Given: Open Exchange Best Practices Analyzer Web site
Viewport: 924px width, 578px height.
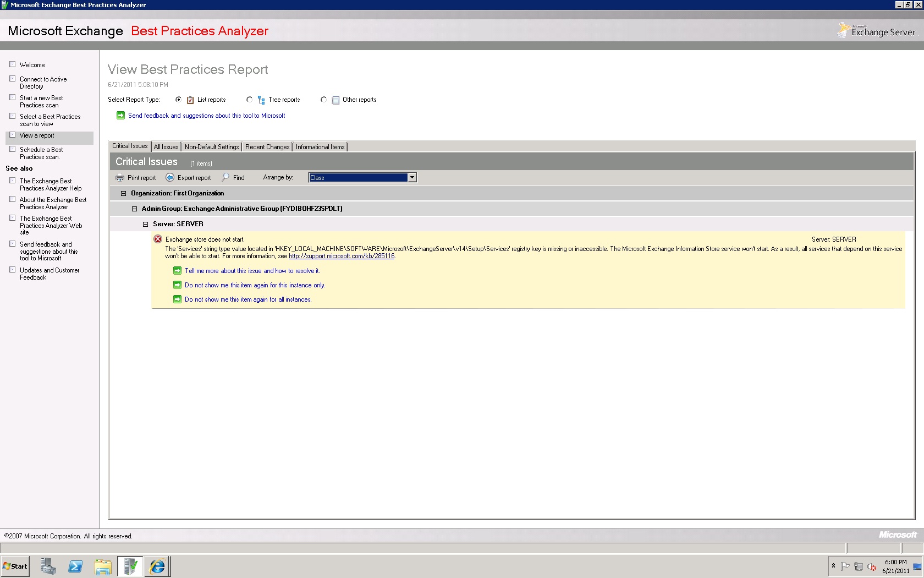Looking at the screenshot, I should [x=51, y=225].
